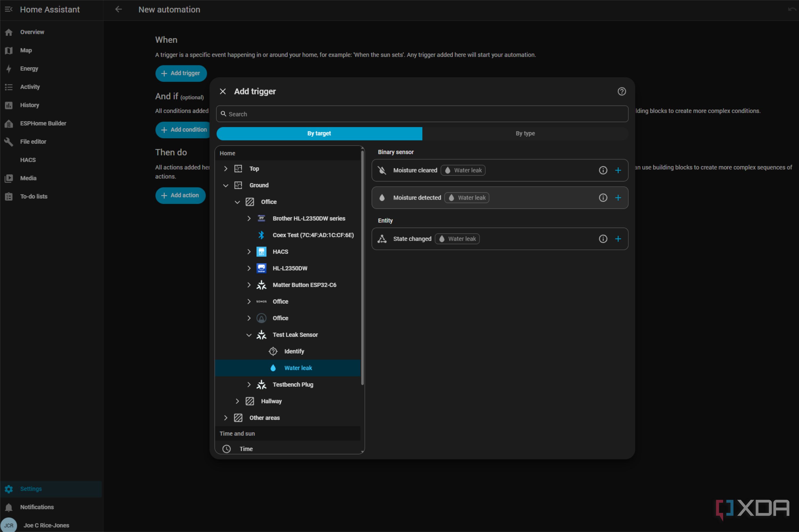Add the Moisture cleared trigger with plus
The image size is (799, 532).
(618, 170)
